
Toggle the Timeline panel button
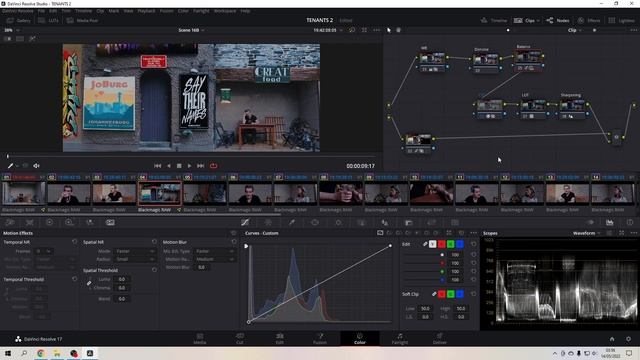(x=494, y=20)
